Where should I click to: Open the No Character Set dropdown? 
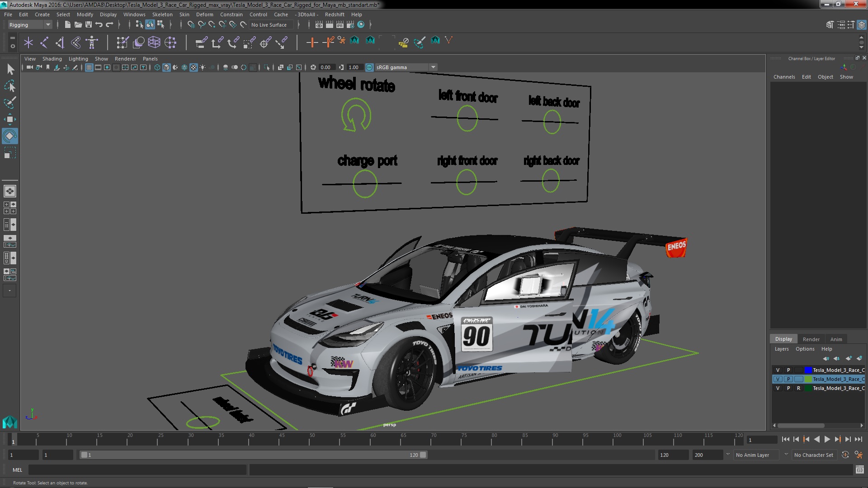(x=813, y=455)
